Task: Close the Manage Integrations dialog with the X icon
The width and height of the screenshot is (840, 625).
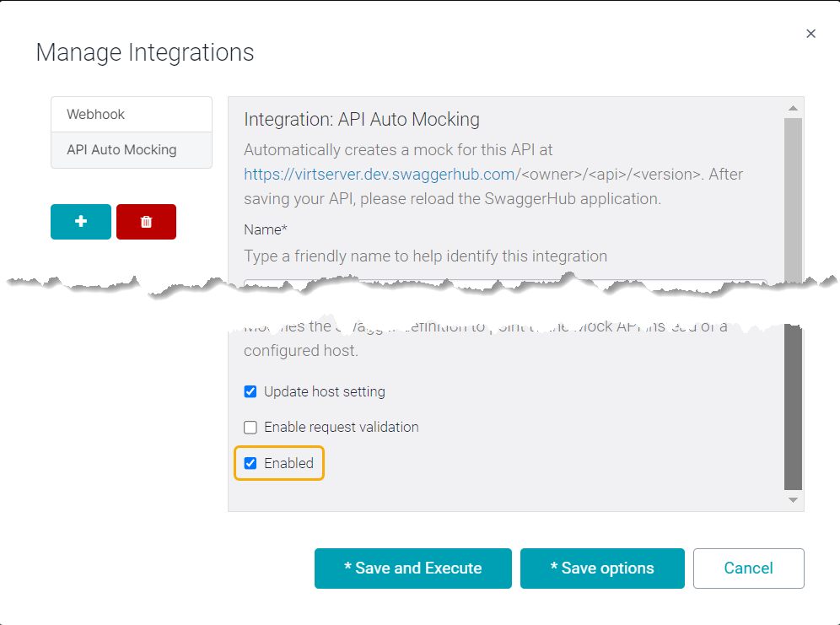Action: coord(810,34)
